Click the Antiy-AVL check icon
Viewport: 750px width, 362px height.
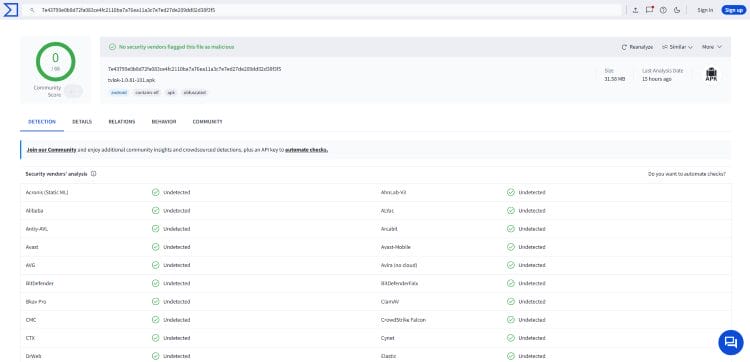tap(155, 229)
